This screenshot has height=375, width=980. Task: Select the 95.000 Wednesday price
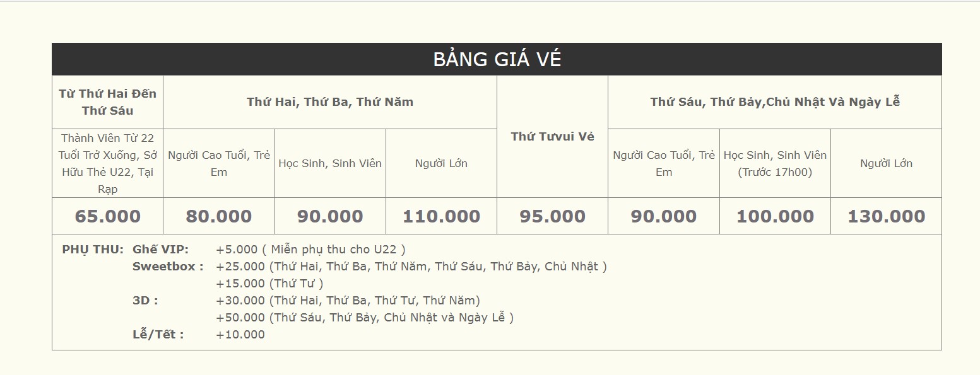click(x=552, y=216)
